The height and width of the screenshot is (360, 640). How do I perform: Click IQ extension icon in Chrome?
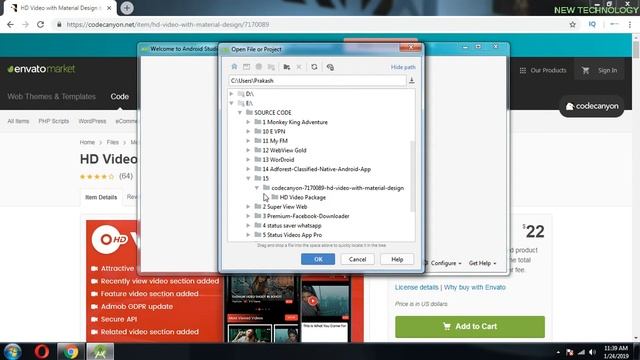tap(592, 24)
